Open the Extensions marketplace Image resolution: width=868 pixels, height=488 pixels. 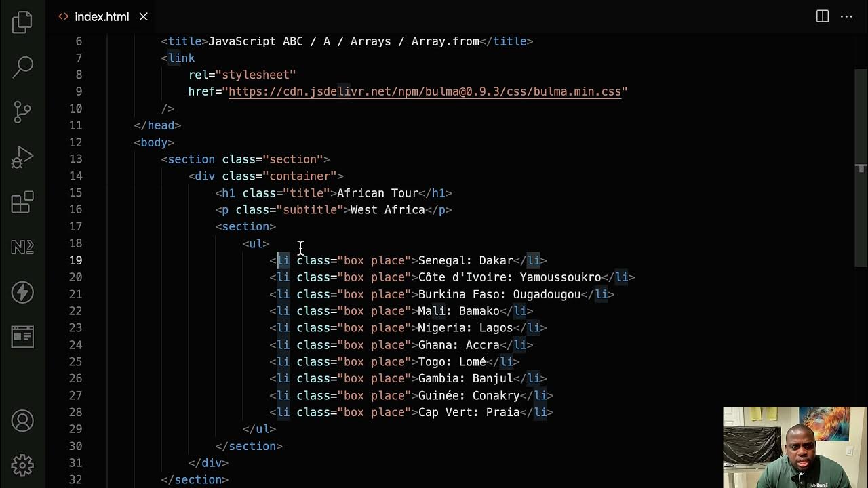pyautogui.click(x=22, y=202)
